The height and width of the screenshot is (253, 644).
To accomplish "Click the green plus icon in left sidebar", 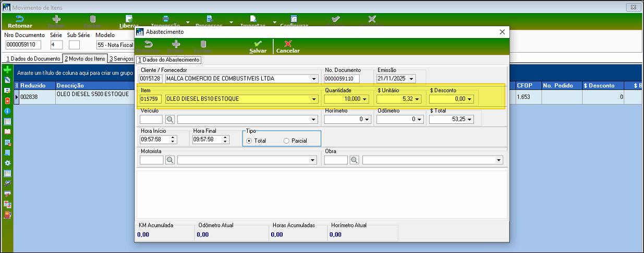I will pos(7,69).
